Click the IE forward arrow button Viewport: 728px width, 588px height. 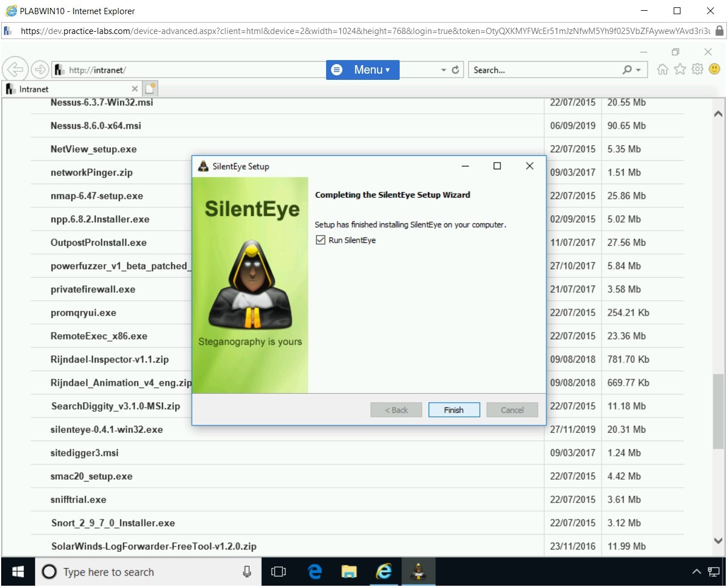40,70
